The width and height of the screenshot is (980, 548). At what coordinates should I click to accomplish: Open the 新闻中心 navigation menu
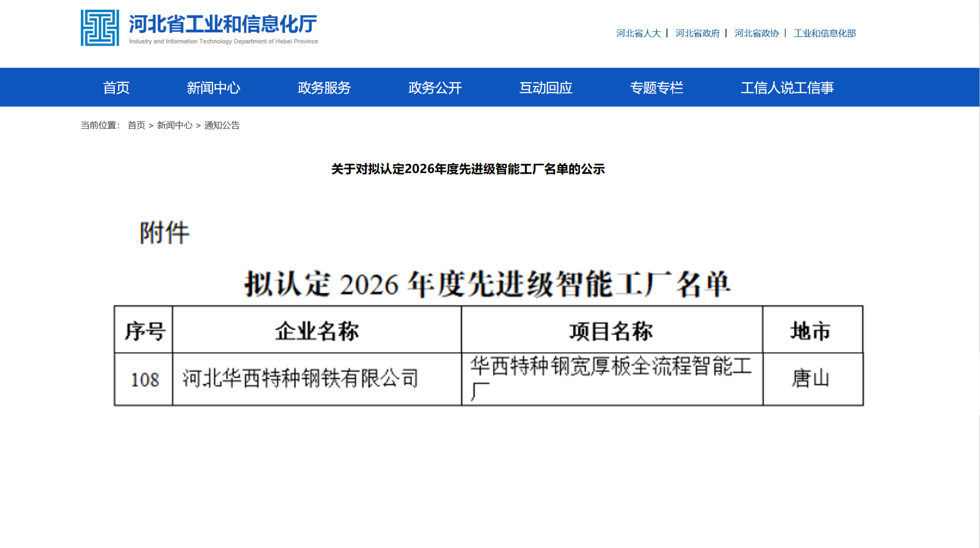click(214, 88)
